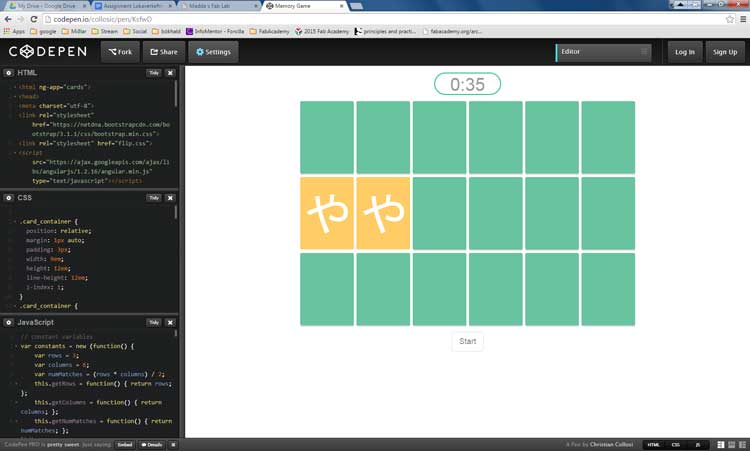
Task: Fold the first .card_container CSS rule
Action: [x=15, y=221]
